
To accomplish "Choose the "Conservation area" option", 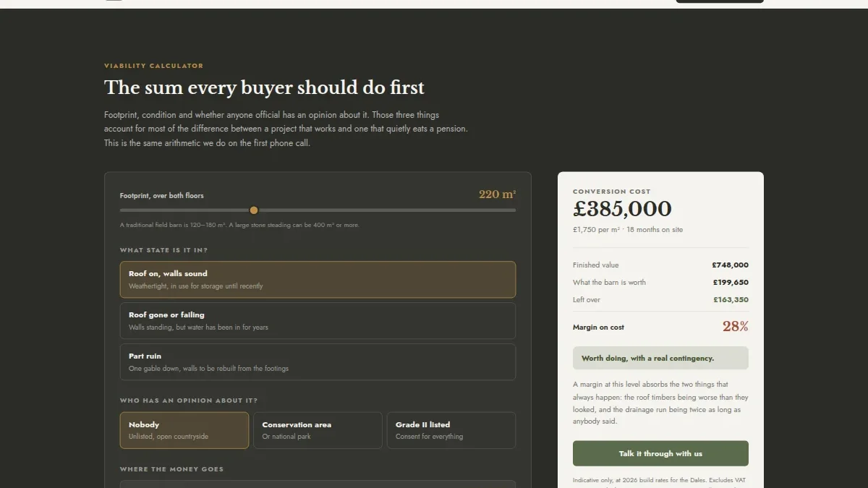I will (x=318, y=430).
